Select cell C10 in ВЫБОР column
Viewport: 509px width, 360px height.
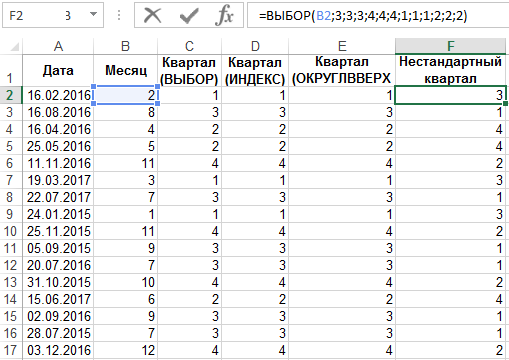[x=189, y=231]
